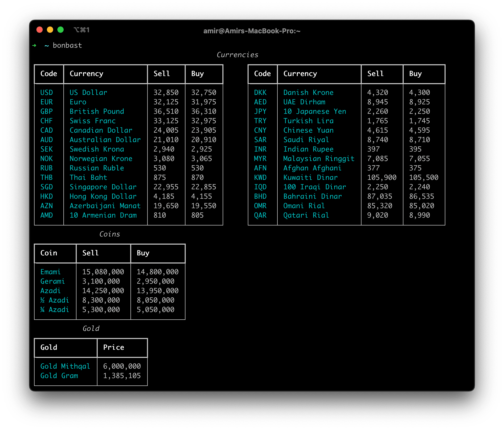Select 10 Japanese Yen name
Screen dimensions: 504x430
coord(315,111)
